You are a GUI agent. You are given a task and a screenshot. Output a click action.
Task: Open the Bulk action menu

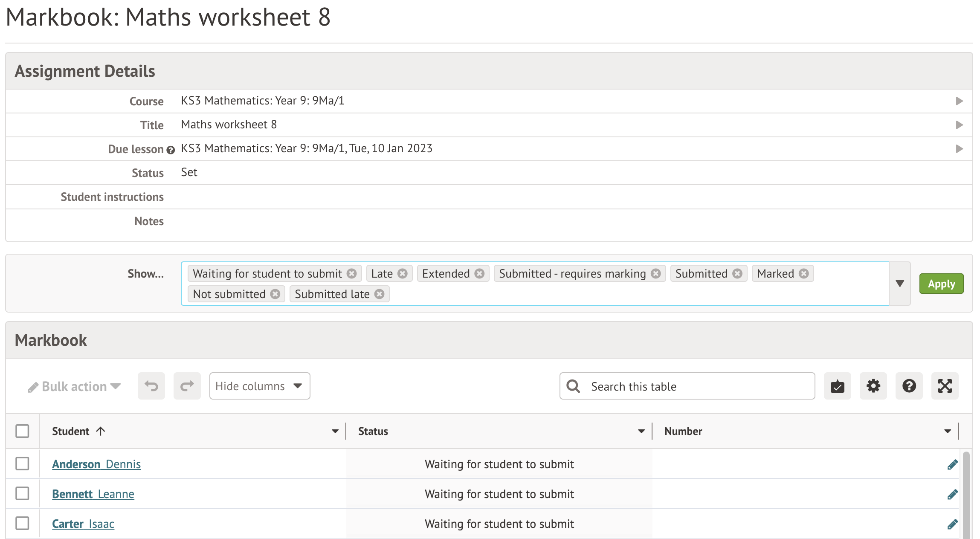point(75,386)
